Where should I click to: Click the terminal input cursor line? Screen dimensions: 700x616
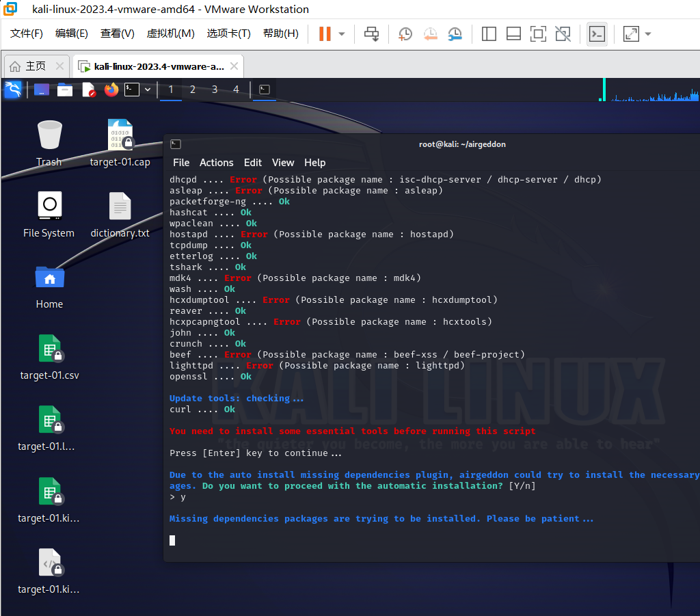pyautogui.click(x=172, y=540)
